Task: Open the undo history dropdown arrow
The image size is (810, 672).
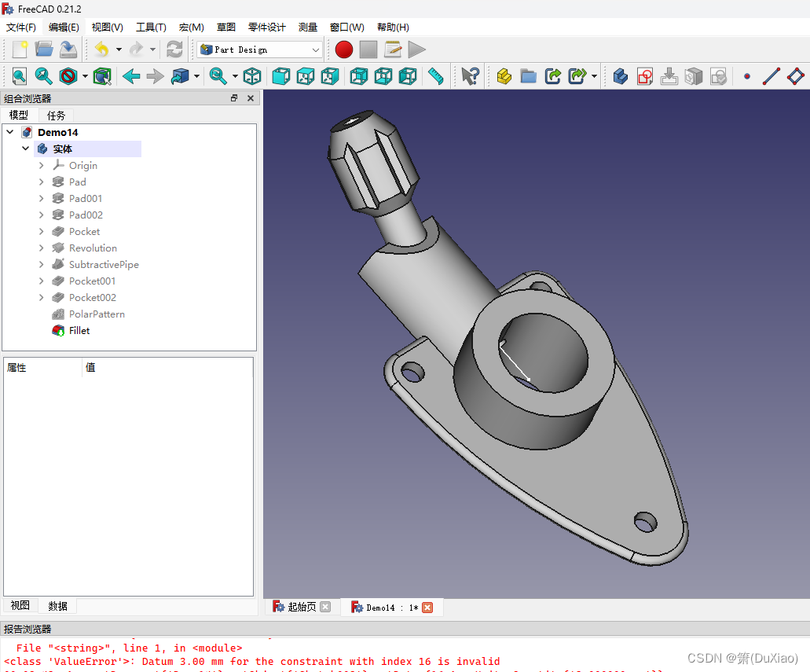Action: click(x=119, y=50)
